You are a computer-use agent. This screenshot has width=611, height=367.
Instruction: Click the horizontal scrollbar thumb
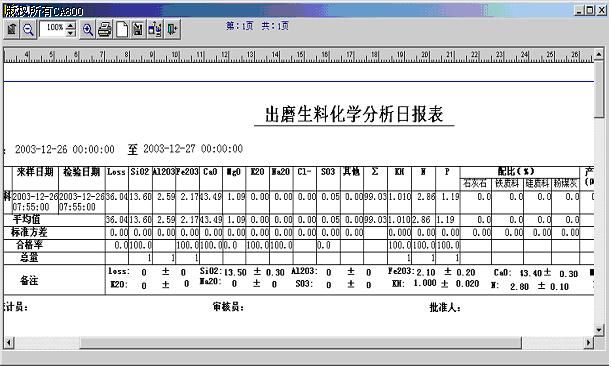pyautogui.click(x=301, y=343)
